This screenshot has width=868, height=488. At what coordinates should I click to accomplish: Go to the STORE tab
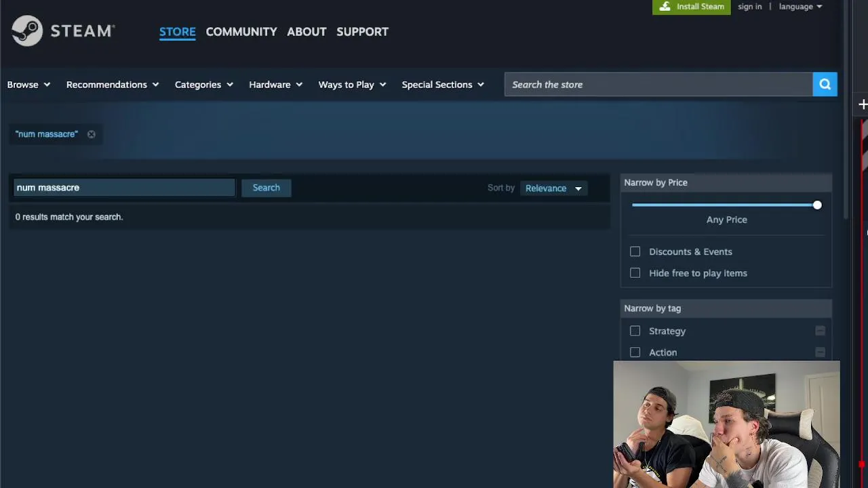pos(178,32)
